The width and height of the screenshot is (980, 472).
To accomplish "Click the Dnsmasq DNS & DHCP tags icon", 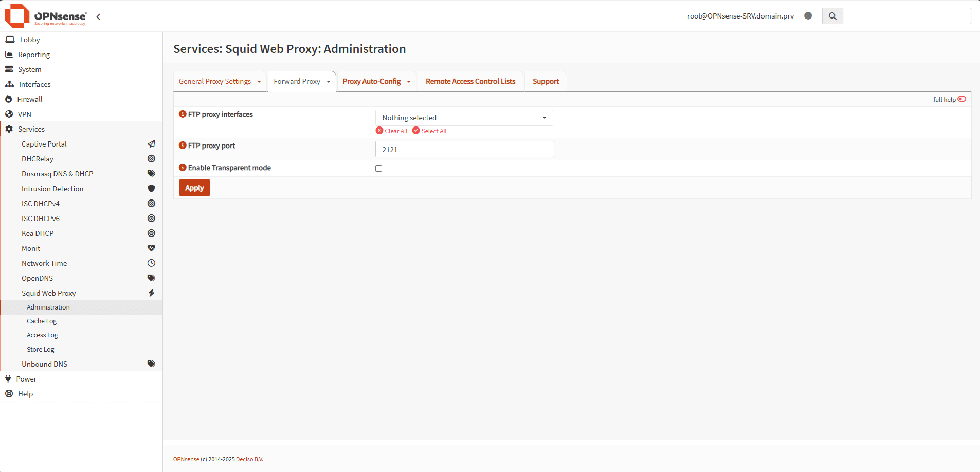I will click(x=151, y=174).
